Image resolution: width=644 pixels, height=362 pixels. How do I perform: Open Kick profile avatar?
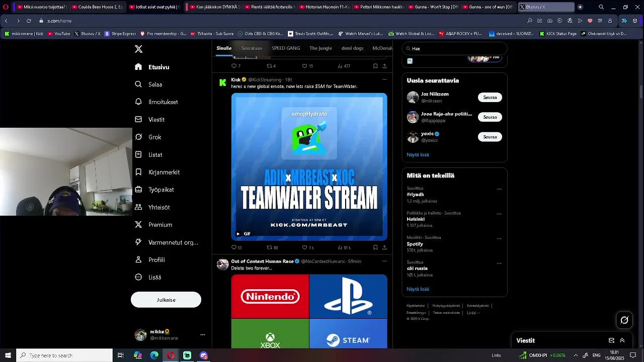coord(223,82)
